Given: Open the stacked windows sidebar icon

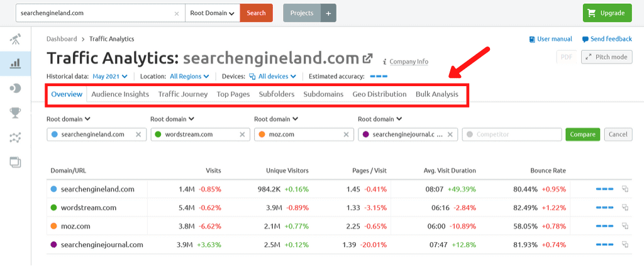Looking at the screenshot, I should 15,162.
